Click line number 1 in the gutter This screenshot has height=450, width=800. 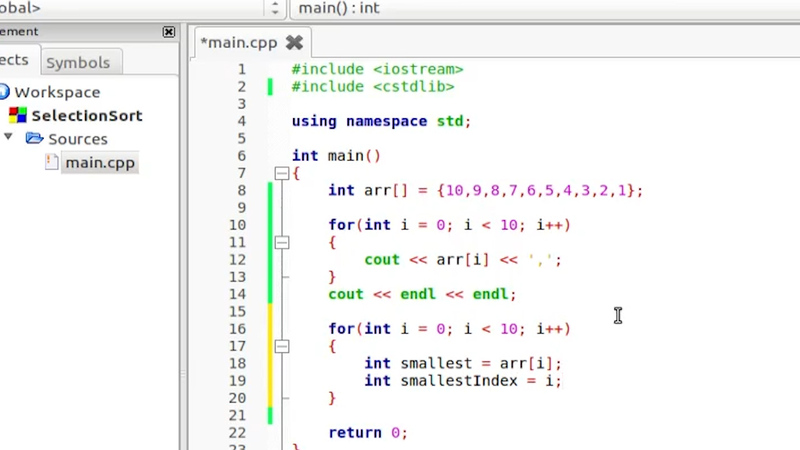click(x=241, y=69)
